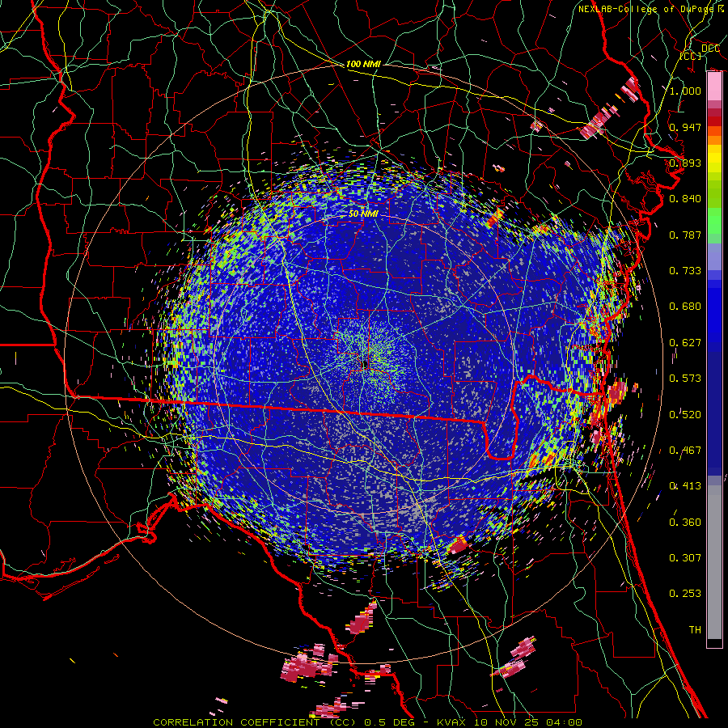Screen dimensions: 728x728
Task: Select the 0.360 scale label
Action: [685, 523]
